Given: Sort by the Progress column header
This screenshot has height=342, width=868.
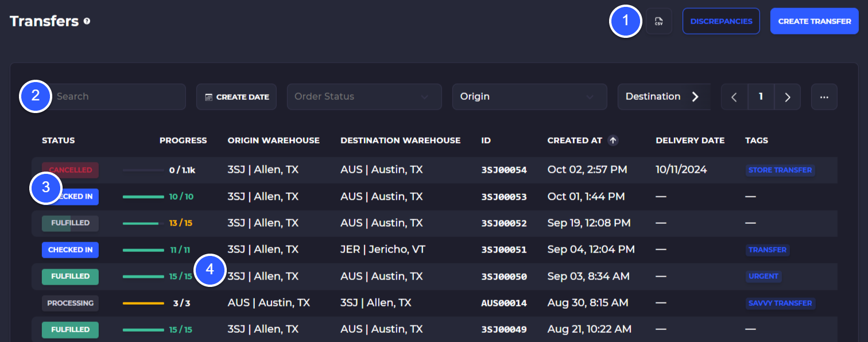Looking at the screenshot, I should point(183,140).
